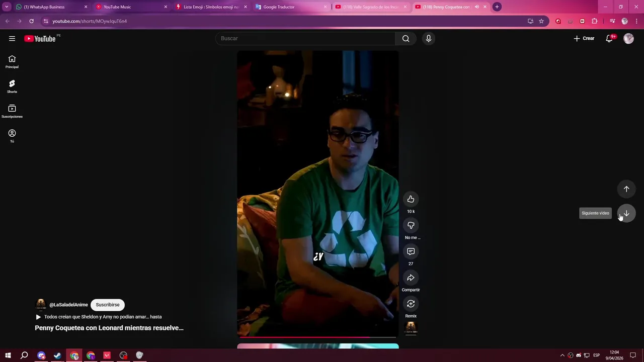Click the magnifier search button
644x362 pixels.
[x=406, y=39]
